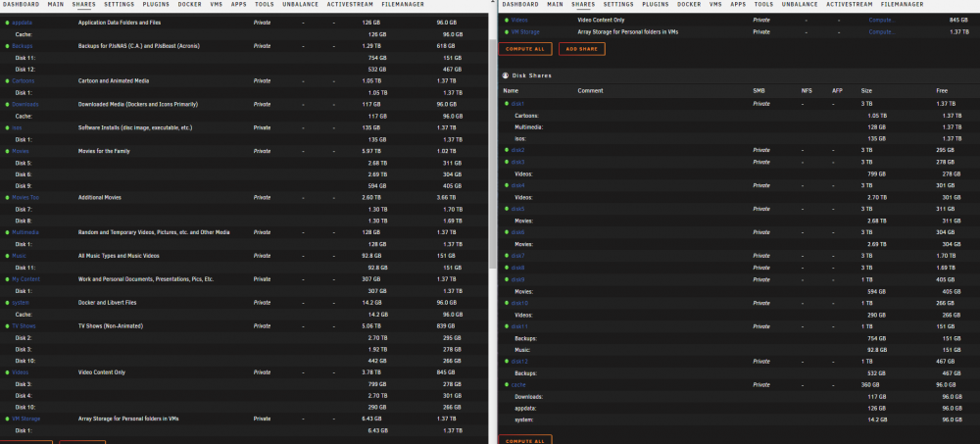Open Settings tab in right window
The width and height of the screenshot is (980, 444).
pyautogui.click(x=618, y=4)
